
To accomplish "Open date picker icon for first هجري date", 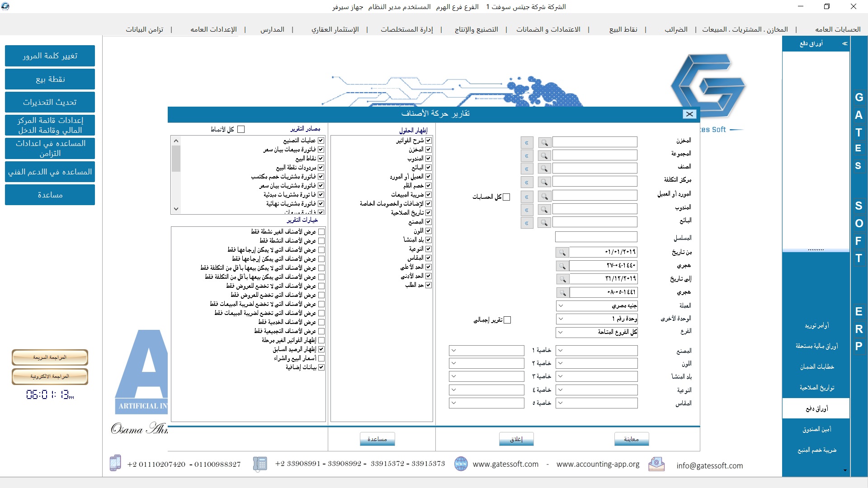I will [x=562, y=266].
